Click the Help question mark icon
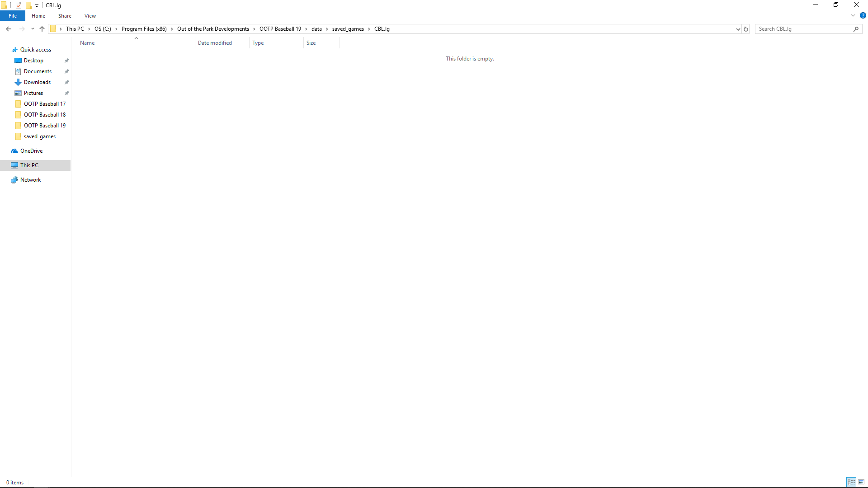868x488 pixels. (x=863, y=16)
